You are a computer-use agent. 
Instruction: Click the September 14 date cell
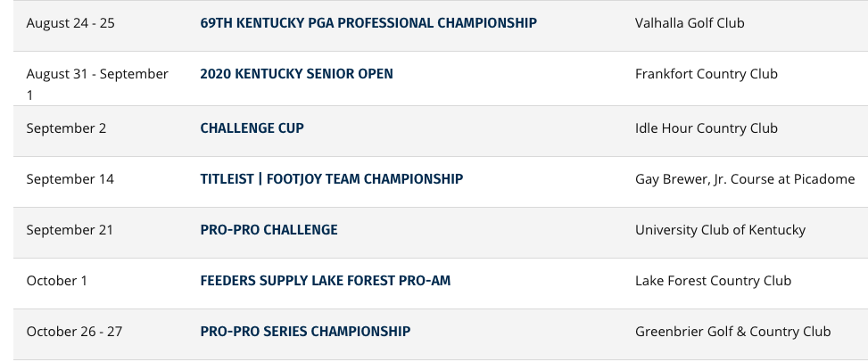coord(70,179)
